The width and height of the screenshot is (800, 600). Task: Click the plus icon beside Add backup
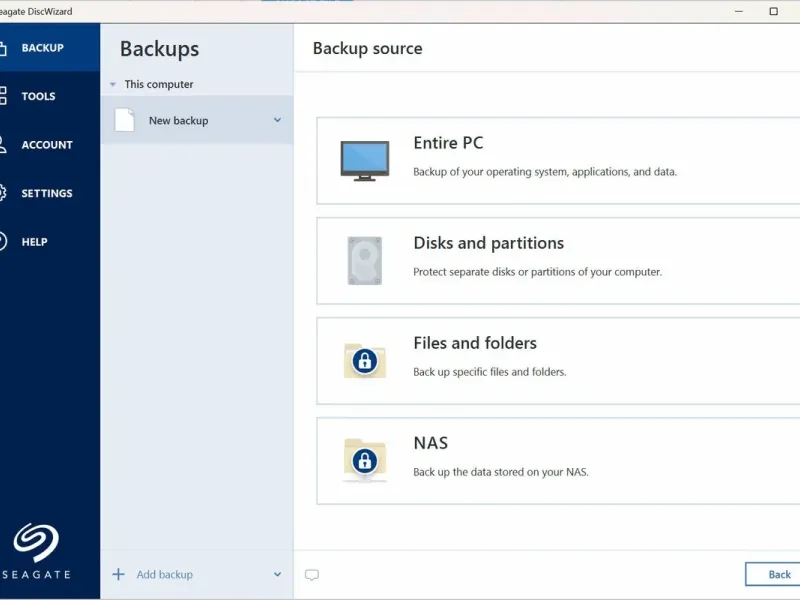[118, 574]
